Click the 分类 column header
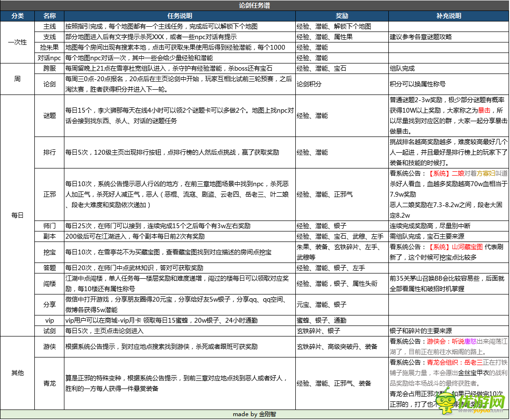 (x=17, y=15)
